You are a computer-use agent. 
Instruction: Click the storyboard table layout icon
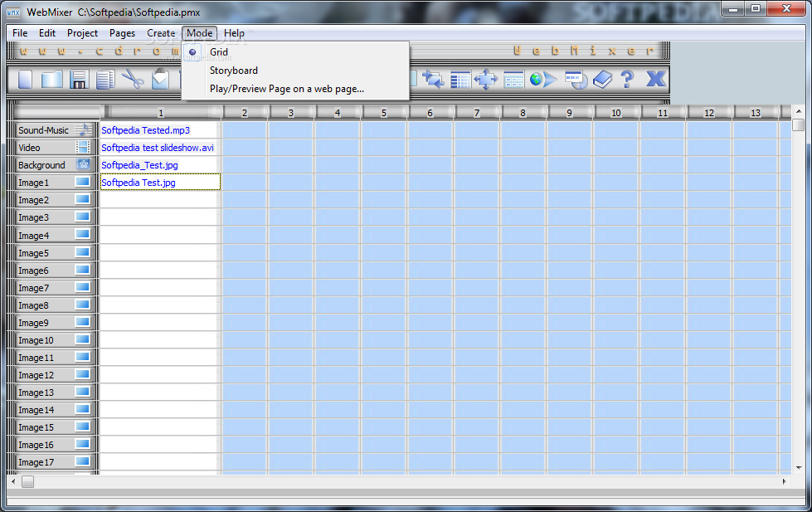coord(513,80)
